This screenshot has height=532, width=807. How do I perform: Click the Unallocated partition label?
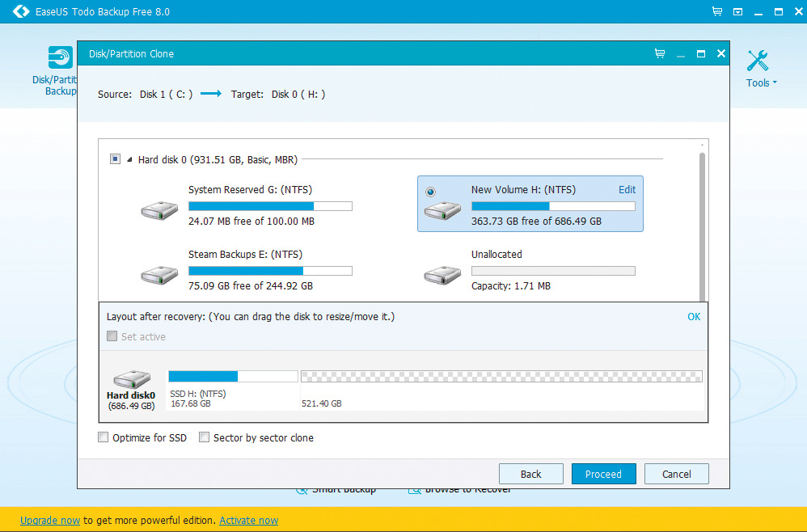(x=496, y=255)
